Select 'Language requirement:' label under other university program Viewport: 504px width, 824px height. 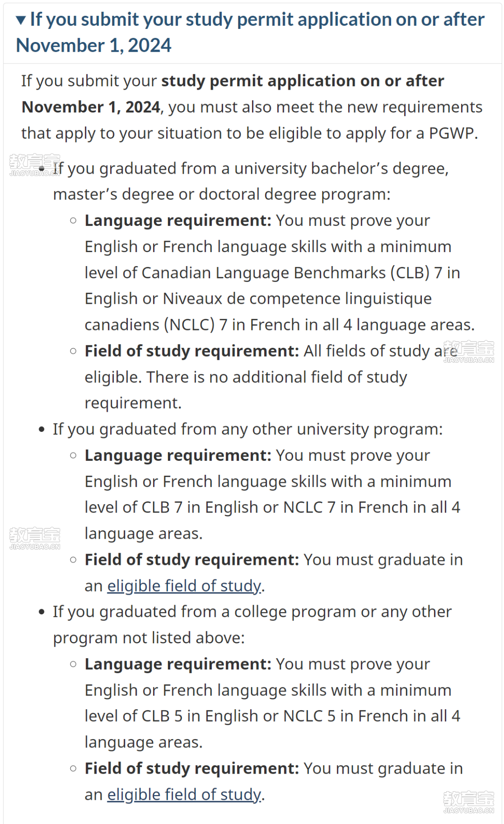178,455
